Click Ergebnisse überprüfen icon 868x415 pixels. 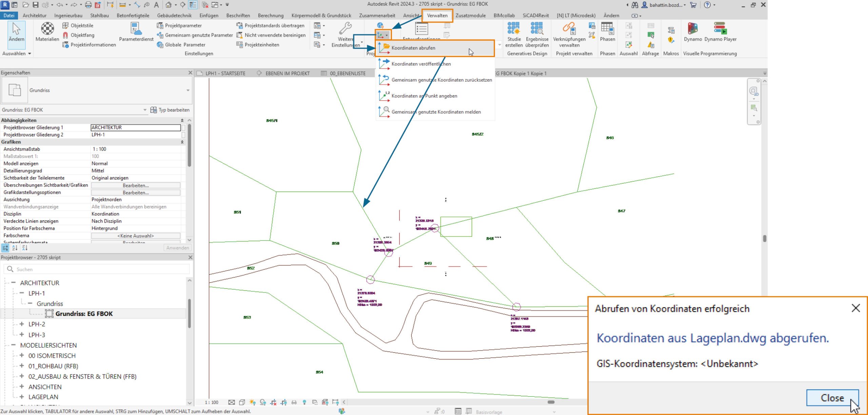click(x=537, y=34)
